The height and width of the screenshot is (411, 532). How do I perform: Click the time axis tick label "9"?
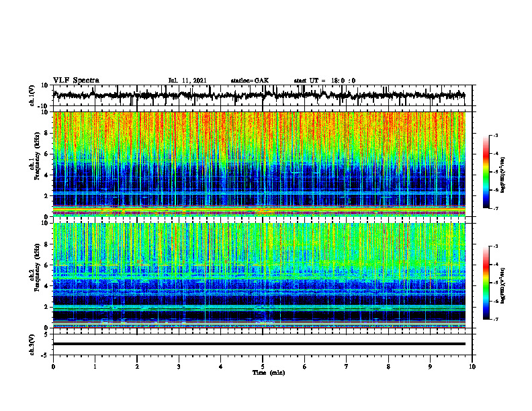[x=430, y=367]
